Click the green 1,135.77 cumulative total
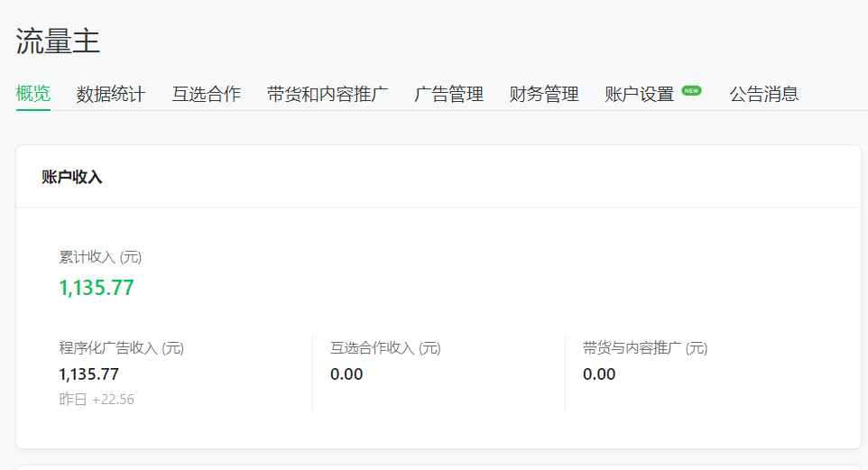The height and width of the screenshot is (470, 868). (x=97, y=288)
